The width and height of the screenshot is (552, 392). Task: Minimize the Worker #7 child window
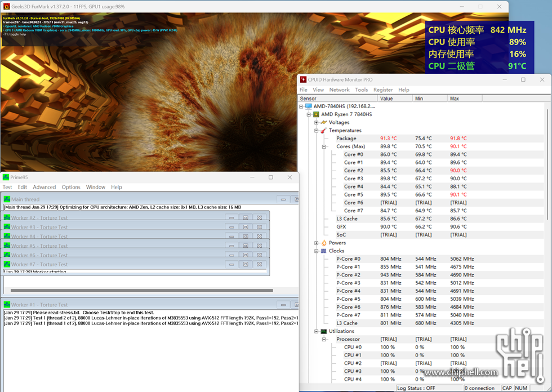click(x=232, y=264)
